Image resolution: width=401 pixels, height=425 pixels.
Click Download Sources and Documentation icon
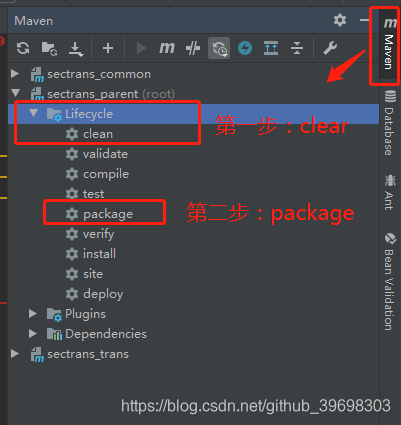76,49
